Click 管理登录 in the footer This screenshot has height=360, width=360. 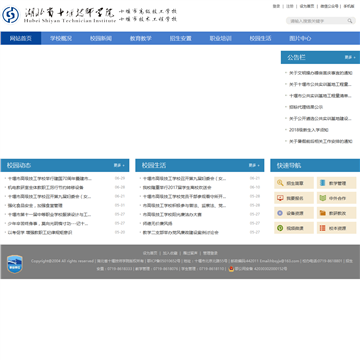coord(210,253)
